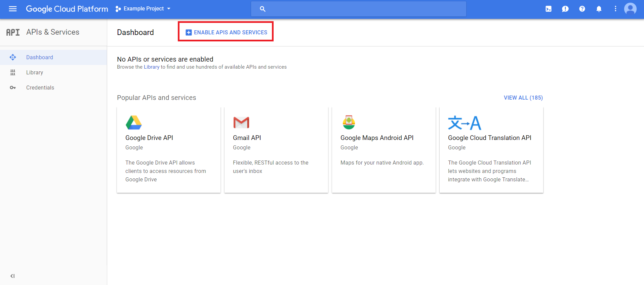Click the Google Cloud Platform logo

click(x=67, y=9)
